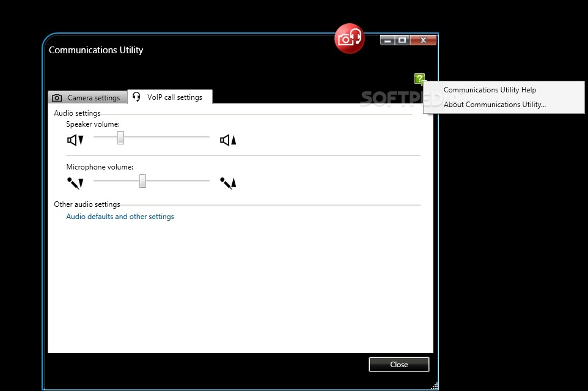The image size is (588, 391).
Task: Click the Communications Utility window title
Action: (96, 50)
